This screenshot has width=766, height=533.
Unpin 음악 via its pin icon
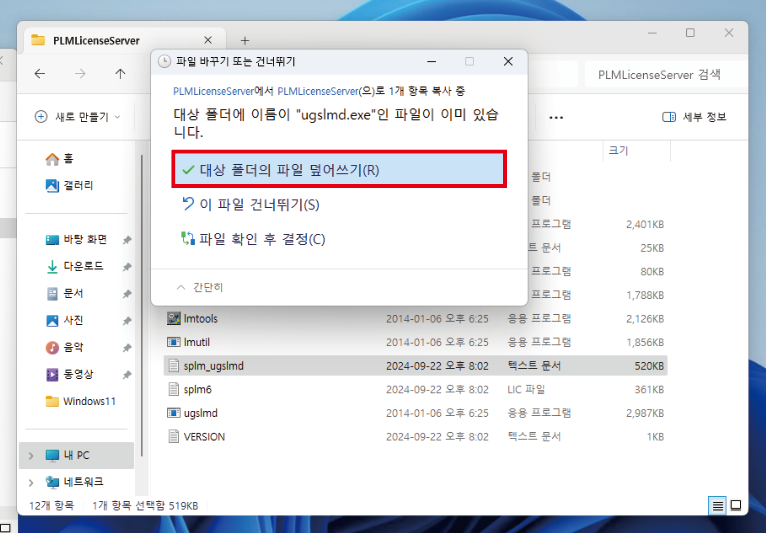tap(127, 348)
